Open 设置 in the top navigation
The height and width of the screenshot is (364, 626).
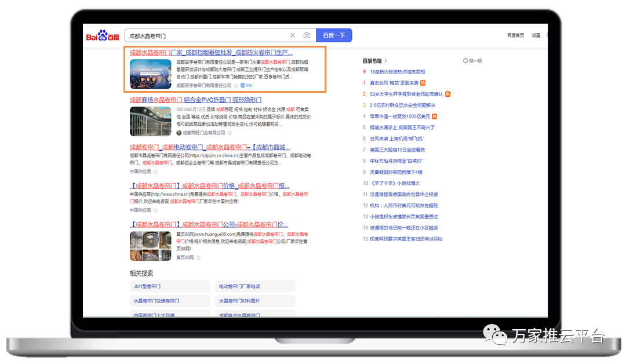(x=536, y=35)
